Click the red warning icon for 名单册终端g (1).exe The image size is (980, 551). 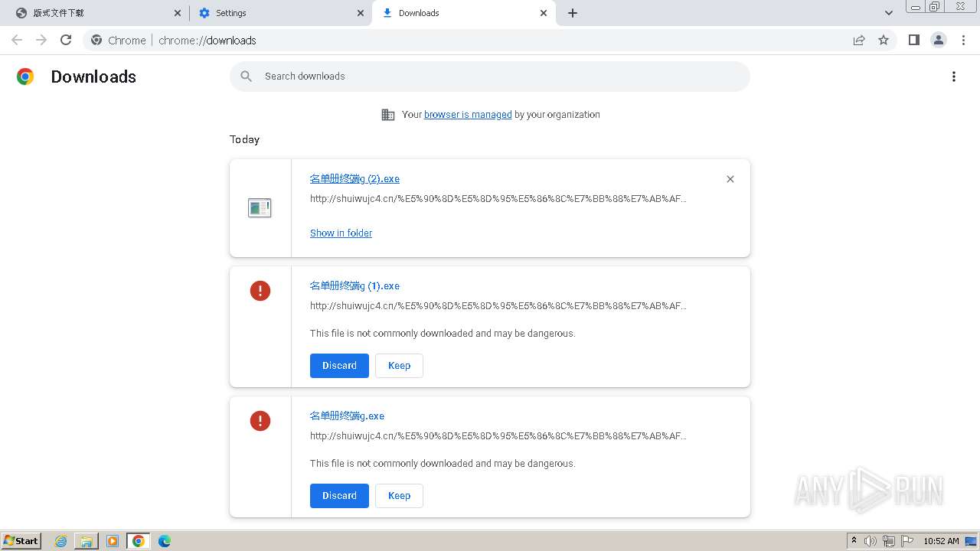coord(260,291)
